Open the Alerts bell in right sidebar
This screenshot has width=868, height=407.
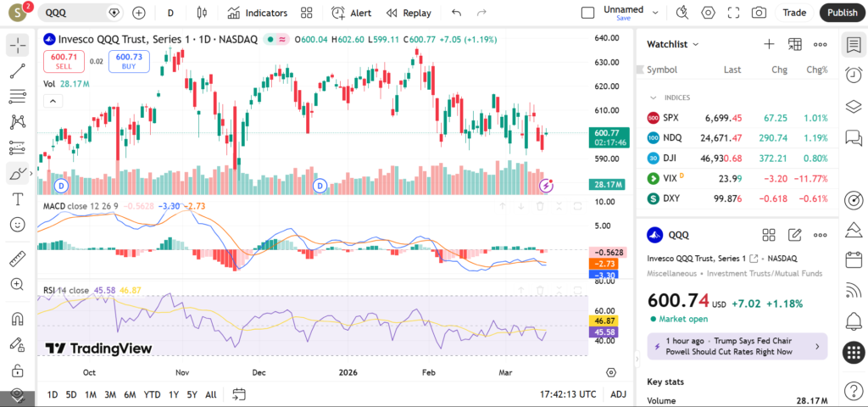(853, 321)
